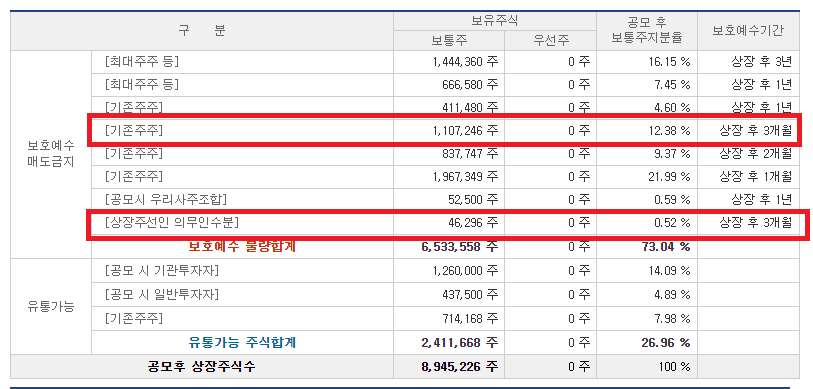The width and height of the screenshot is (813, 389).
Task: Click the '보통주' sub-header
Action: point(449,40)
